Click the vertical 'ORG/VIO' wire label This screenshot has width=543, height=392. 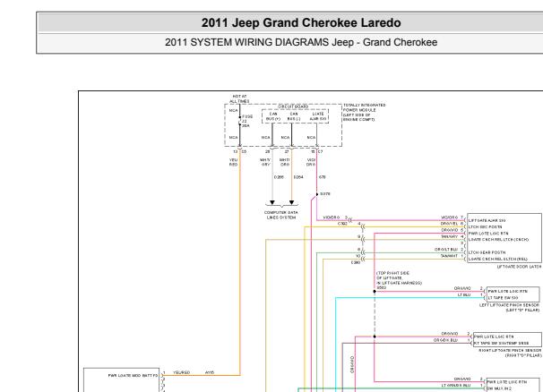pyautogui.click(x=352, y=364)
